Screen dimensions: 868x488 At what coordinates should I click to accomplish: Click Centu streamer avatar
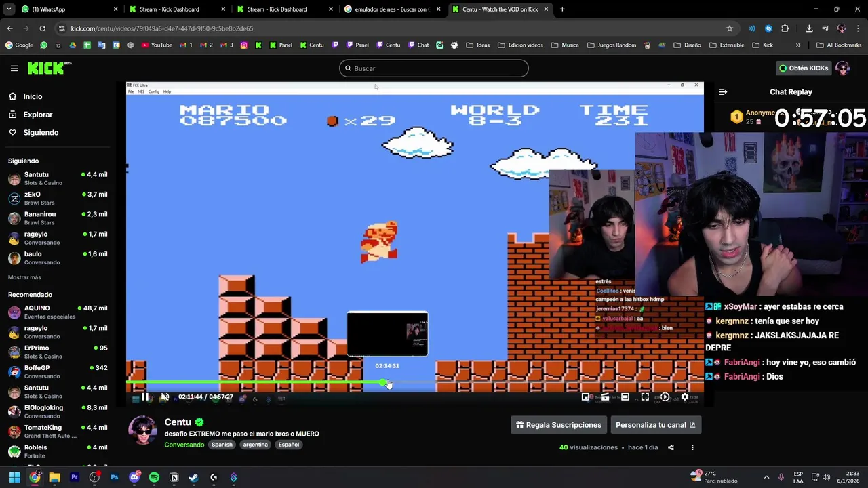[143, 430]
